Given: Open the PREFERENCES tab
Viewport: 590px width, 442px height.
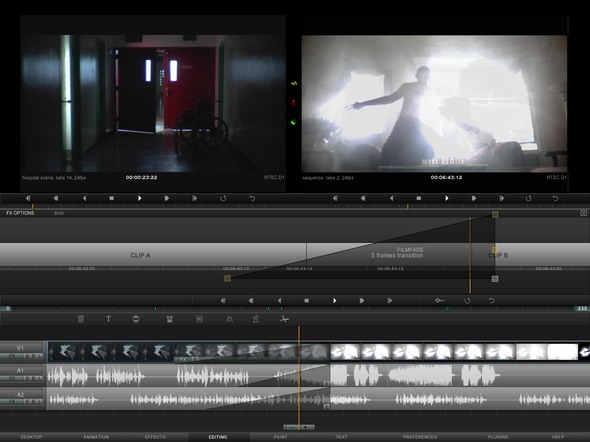Looking at the screenshot, I should click(420, 437).
